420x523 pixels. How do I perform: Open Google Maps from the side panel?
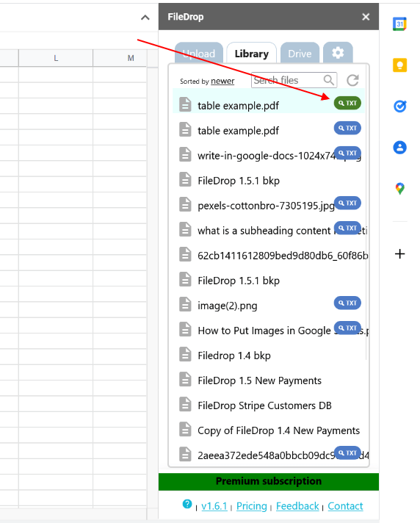click(399, 189)
